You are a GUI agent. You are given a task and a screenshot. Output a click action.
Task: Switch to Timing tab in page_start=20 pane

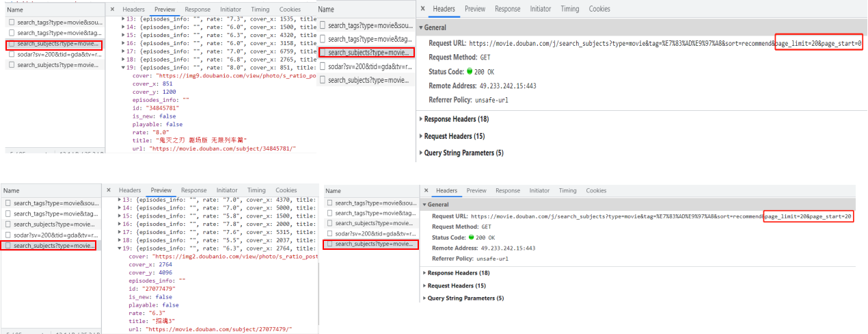[568, 191]
